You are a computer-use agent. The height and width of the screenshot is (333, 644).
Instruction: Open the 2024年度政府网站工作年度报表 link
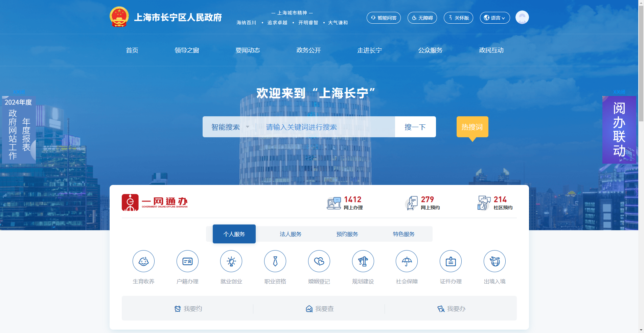(18, 130)
